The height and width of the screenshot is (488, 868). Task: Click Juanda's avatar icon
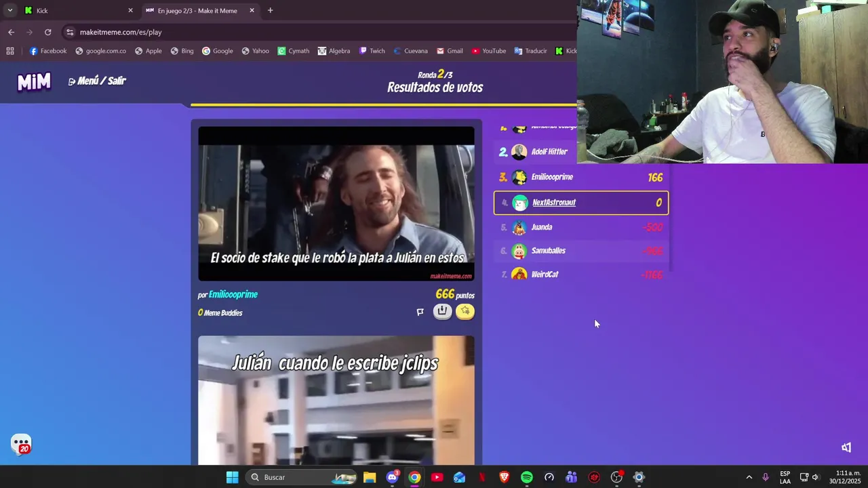point(519,227)
